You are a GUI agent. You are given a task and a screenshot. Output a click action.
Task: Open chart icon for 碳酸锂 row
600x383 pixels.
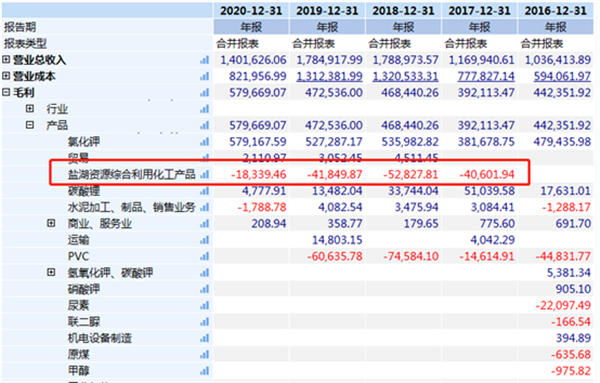(205, 191)
